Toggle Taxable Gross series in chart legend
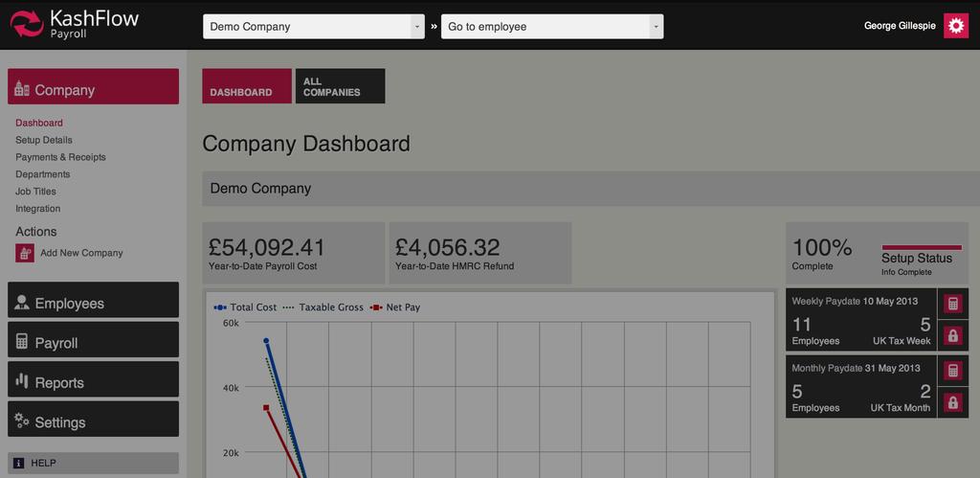This screenshot has width=980, height=478. point(323,307)
